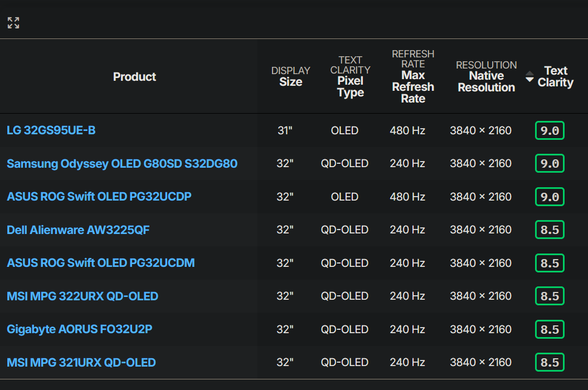Click the fullscreen expand icon
The height and width of the screenshot is (390, 588).
pos(13,23)
